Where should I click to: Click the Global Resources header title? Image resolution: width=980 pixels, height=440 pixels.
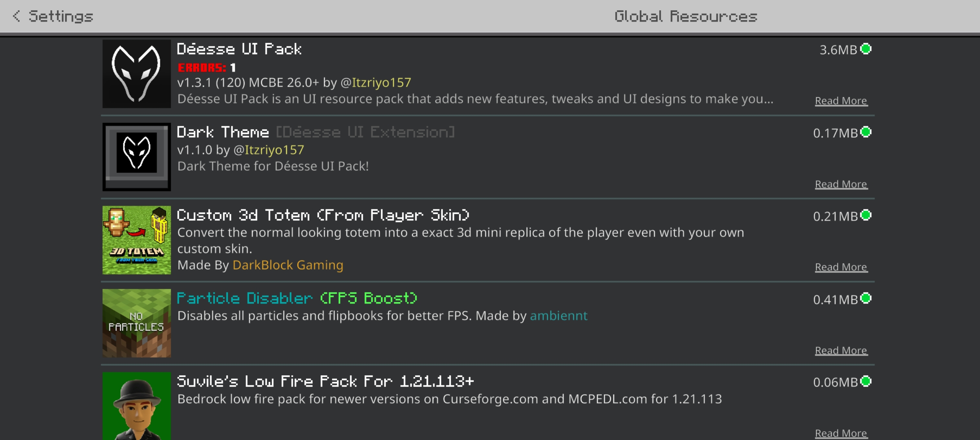(x=685, y=16)
